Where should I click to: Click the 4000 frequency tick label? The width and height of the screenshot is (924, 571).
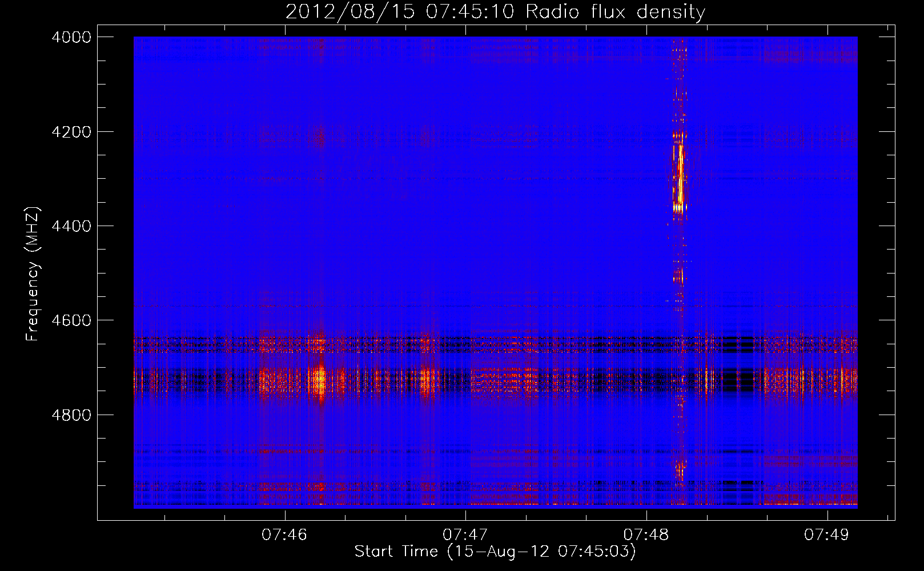pyautogui.click(x=71, y=37)
